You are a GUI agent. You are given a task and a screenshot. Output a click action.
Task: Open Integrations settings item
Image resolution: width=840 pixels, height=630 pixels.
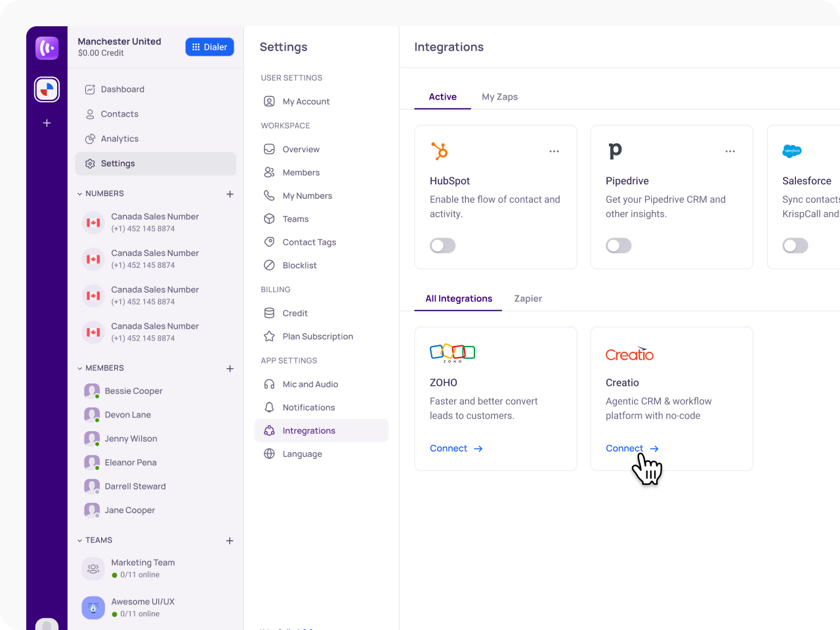pyautogui.click(x=322, y=430)
